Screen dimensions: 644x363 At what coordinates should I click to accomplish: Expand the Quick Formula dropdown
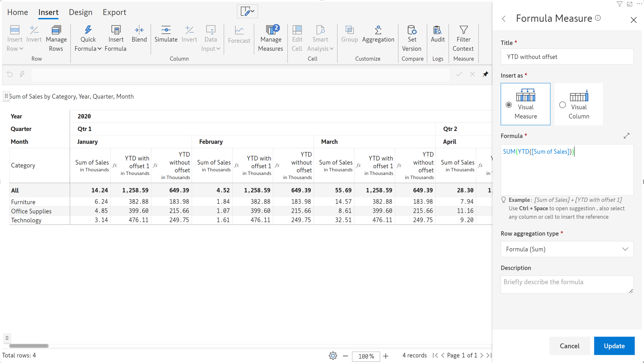(99, 49)
